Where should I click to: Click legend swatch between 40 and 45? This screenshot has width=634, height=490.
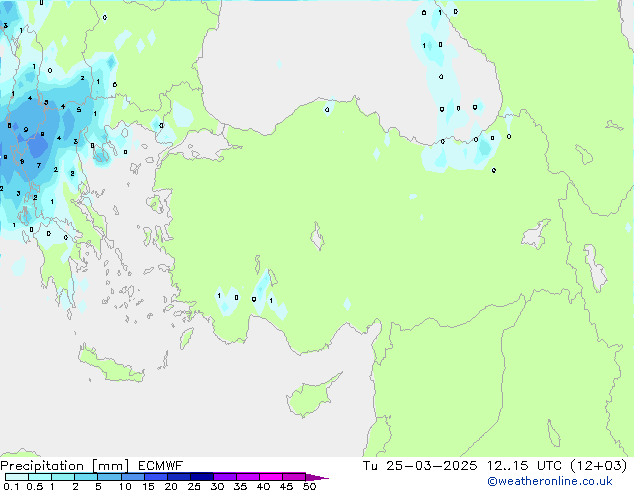click(271, 477)
